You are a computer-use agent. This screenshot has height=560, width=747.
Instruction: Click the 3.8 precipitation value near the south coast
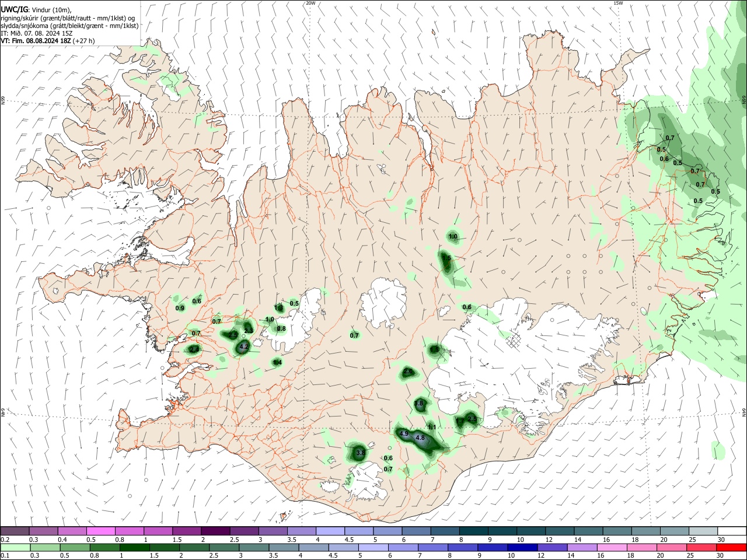360,453
